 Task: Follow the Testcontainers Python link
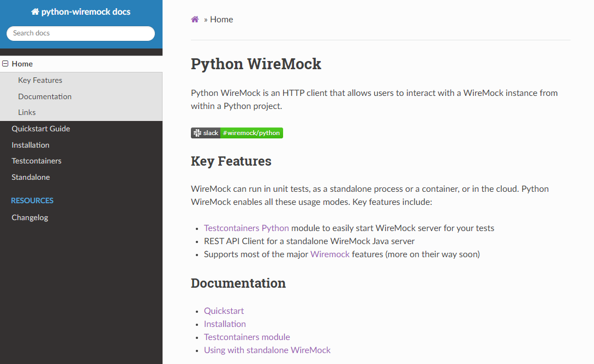click(246, 228)
